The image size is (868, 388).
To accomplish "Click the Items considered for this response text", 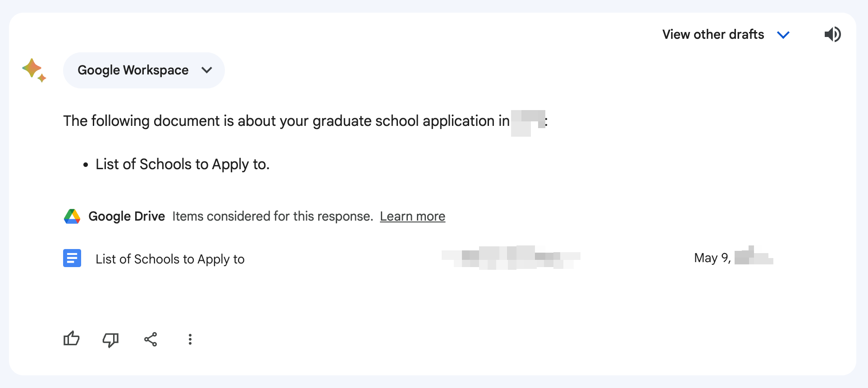I will [x=272, y=217].
